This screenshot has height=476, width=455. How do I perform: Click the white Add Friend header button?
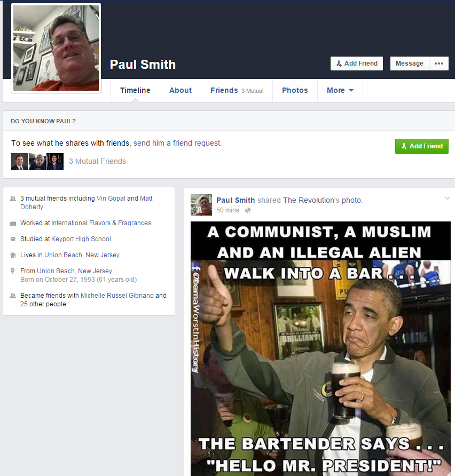tap(357, 64)
